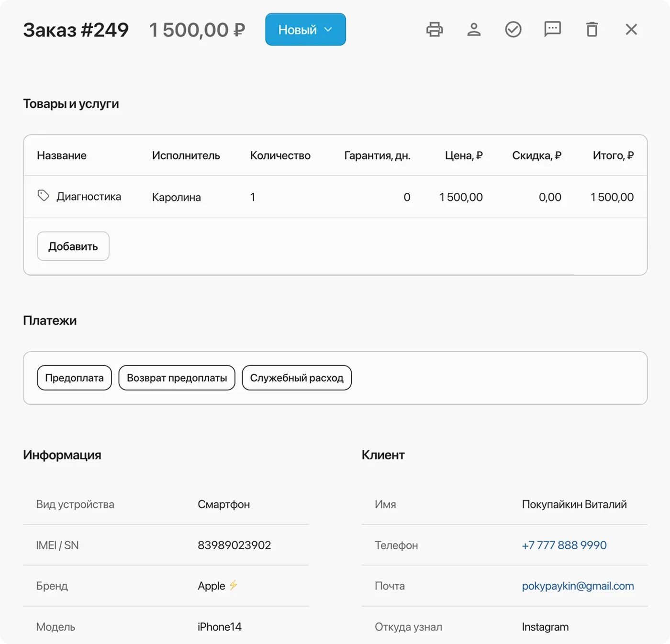Click the tag icon next to Диагностика
This screenshot has width=670, height=644.
click(x=43, y=196)
